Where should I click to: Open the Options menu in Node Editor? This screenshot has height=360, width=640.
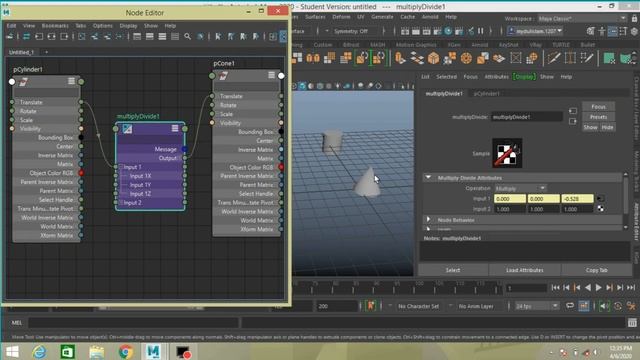click(x=102, y=26)
